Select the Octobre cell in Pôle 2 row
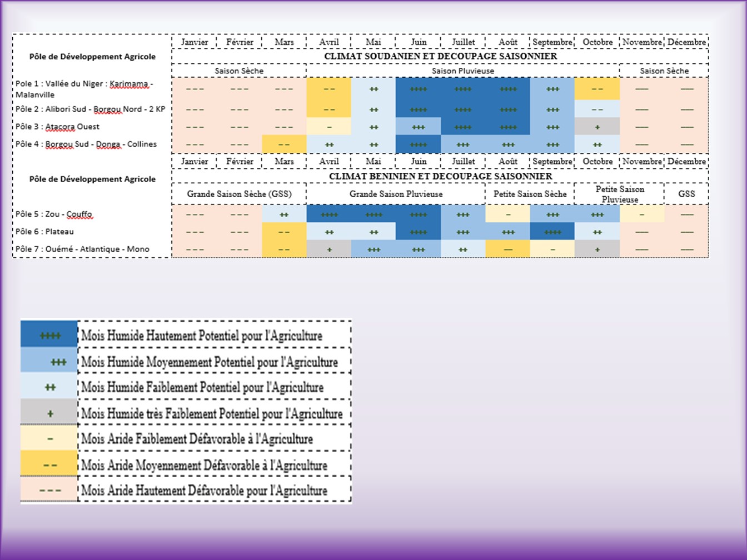Viewport: 747px width, 560px height. pyautogui.click(x=597, y=109)
